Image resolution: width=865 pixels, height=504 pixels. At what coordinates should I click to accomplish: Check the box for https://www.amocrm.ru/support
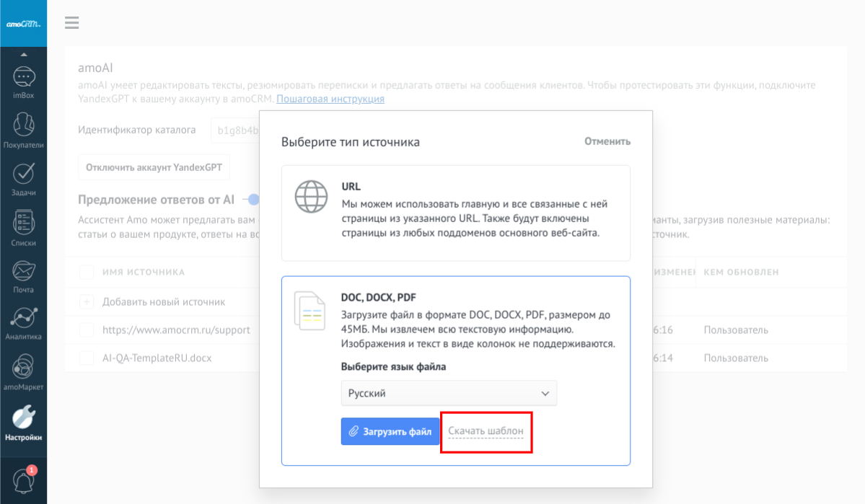pos(87,330)
